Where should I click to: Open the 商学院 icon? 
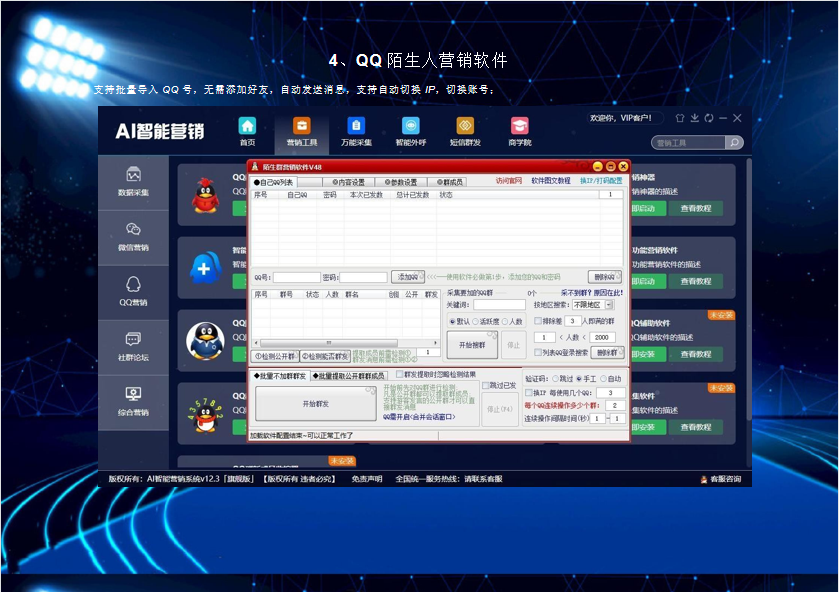click(520, 126)
